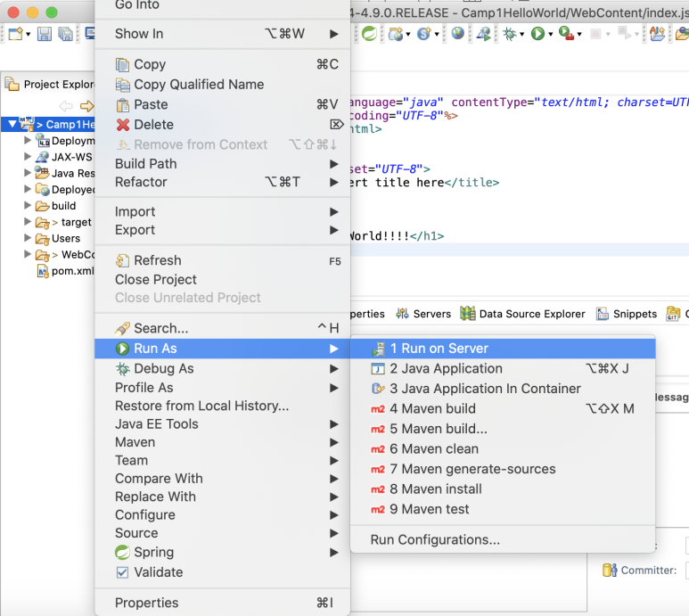
Task: Click the m2 icon beside Maven build
Action: [x=378, y=409]
